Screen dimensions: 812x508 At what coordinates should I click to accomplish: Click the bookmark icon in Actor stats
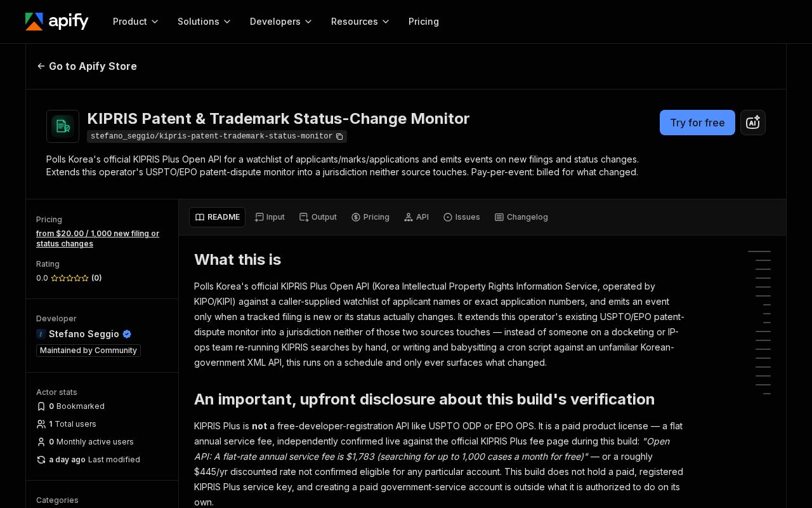41,406
